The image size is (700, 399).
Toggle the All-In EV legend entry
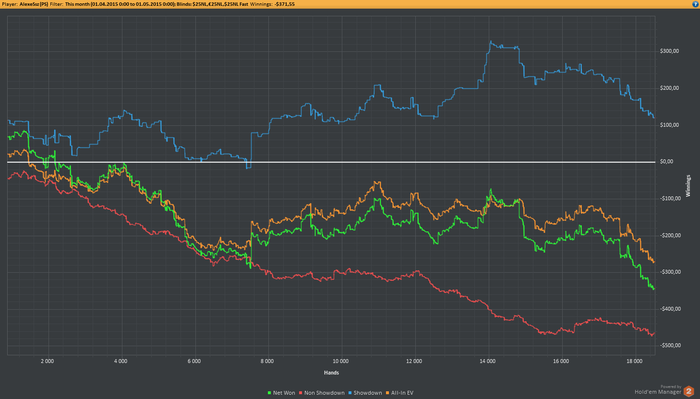point(399,393)
